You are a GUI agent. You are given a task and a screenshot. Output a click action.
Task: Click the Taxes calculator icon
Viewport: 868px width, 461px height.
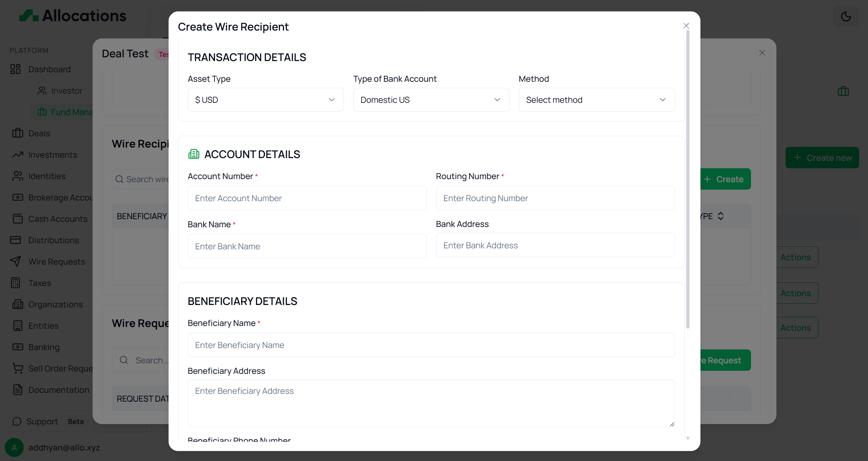coord(16,283)
